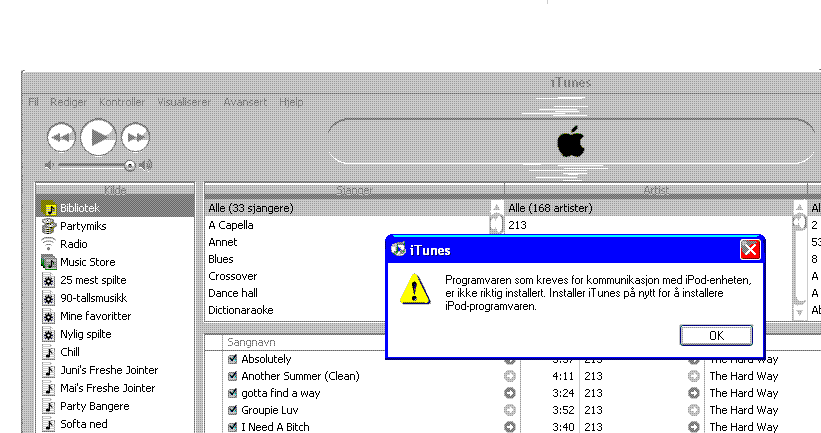
Task: Select the song Absolutely in the list
Action: [x=266, y=359]
